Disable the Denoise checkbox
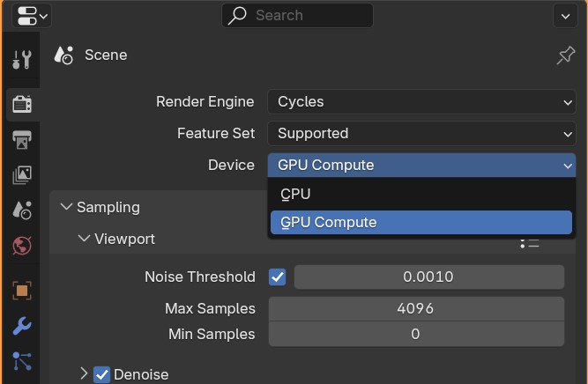 [x=101, y=374]
